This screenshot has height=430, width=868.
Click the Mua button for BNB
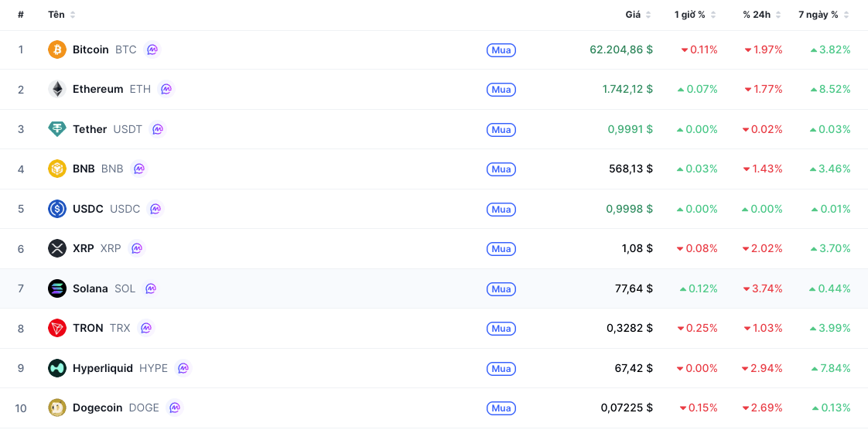501,169
